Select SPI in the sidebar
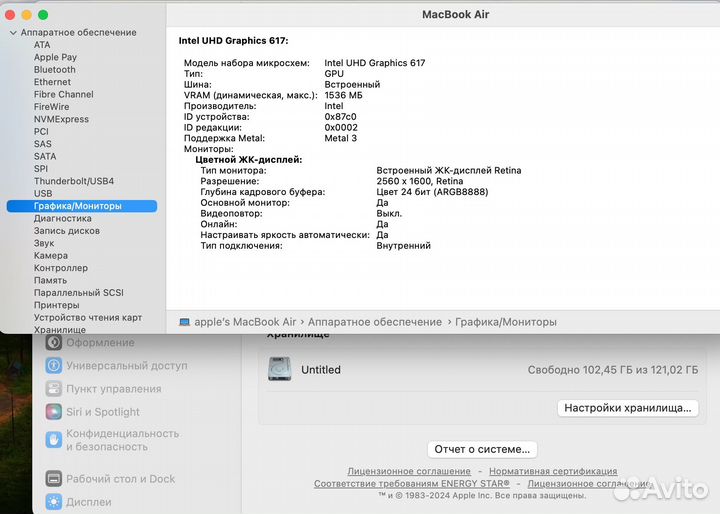This screenshot has height=514, width=720. 40,169
